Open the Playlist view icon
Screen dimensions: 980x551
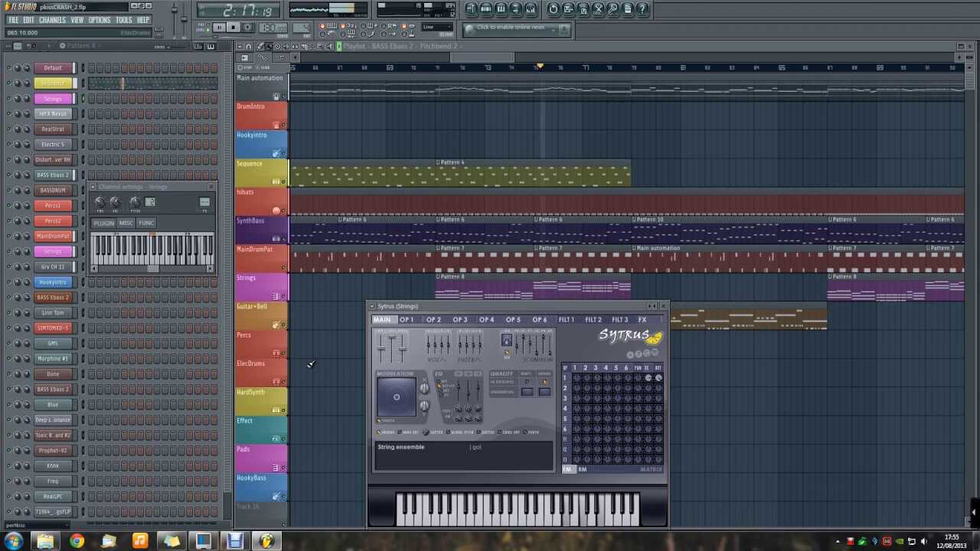coord(471,9)
